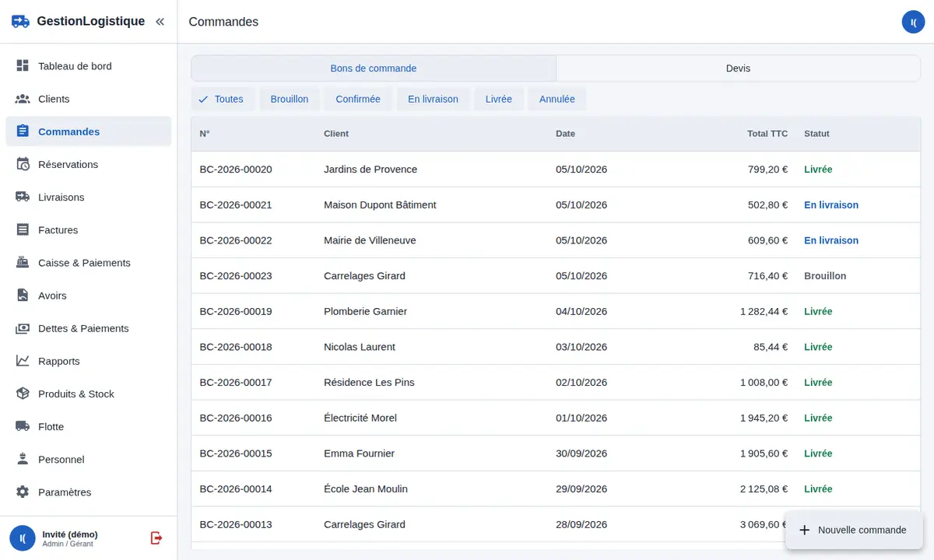934x560 pixels.
Task: Sort by the Total TTC column header
Action: point(767,134)
